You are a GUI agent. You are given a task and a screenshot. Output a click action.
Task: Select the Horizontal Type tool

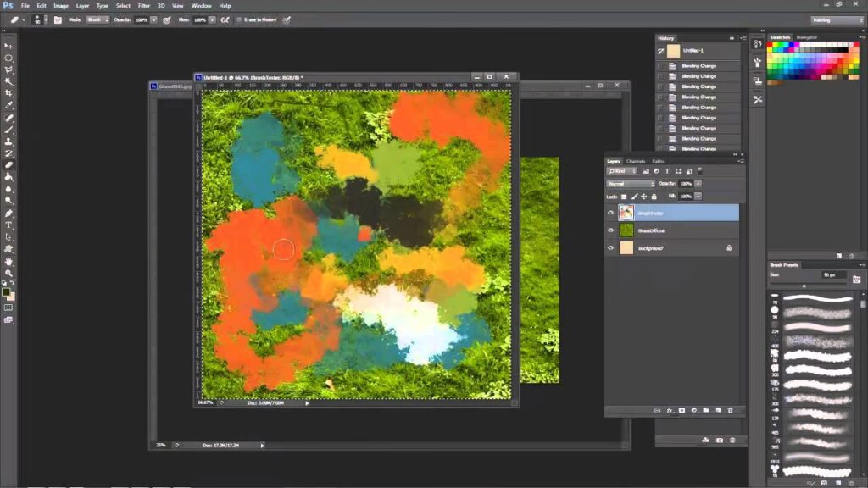(x=8, y=225)
